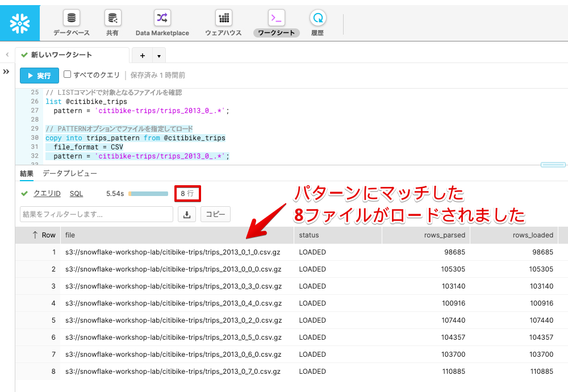Open the Data Marketplace icon
This screenshot has width=568, height=392.
tap(162, 18)
